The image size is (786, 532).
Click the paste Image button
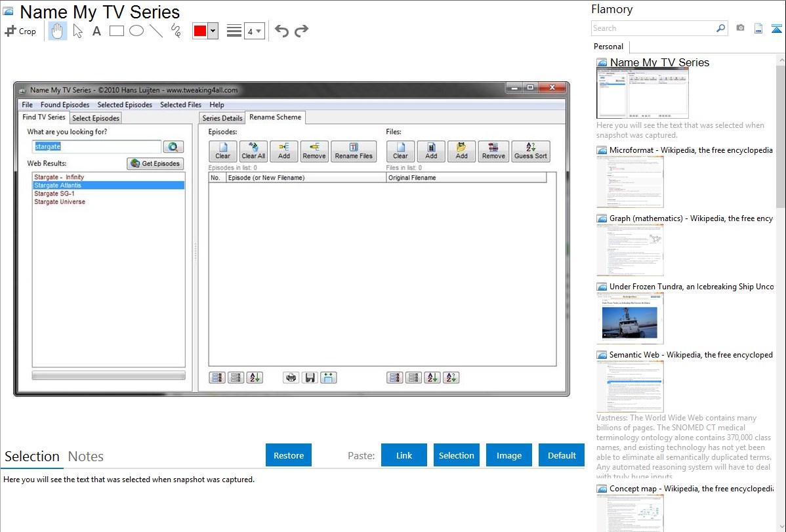coord(508,455)
